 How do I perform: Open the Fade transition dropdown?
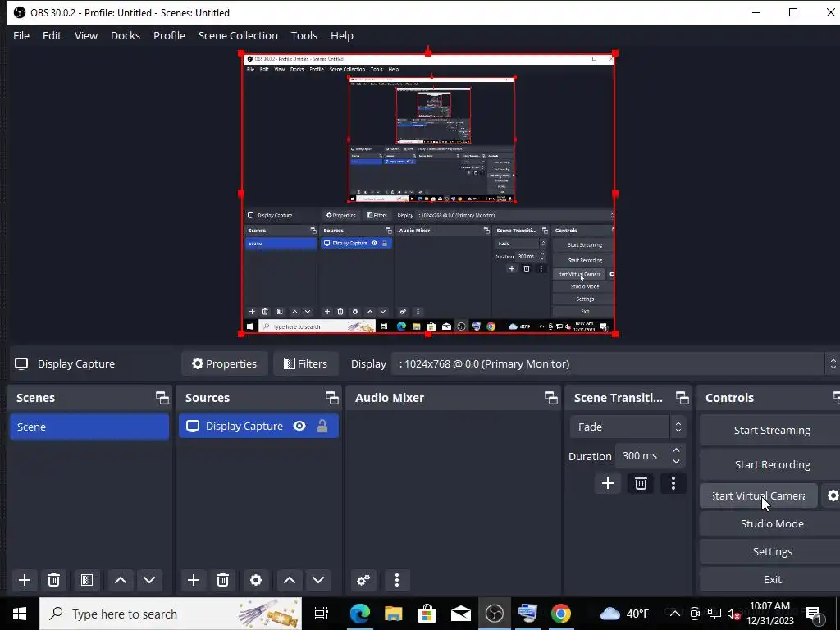(x=628, y=427)
